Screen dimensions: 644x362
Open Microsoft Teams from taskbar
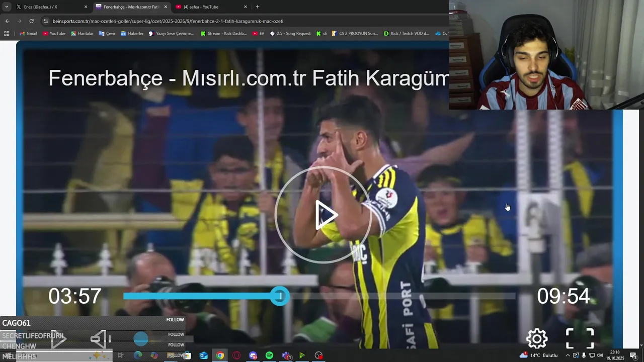tap(286, 355)
